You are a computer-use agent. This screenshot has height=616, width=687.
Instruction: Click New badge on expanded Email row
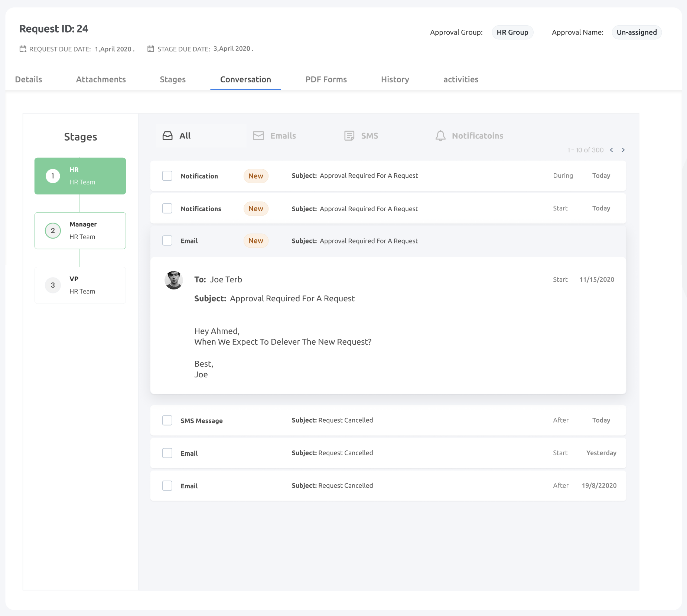point(256,240)
